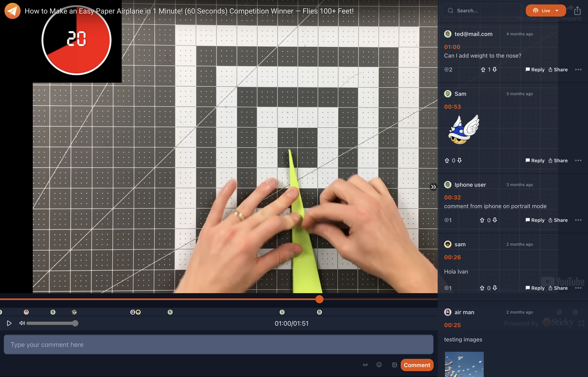This screenshot has width=588, height=377.
Task: Share sam's Hola Ivan comment
Action: [x=558, y=288]
